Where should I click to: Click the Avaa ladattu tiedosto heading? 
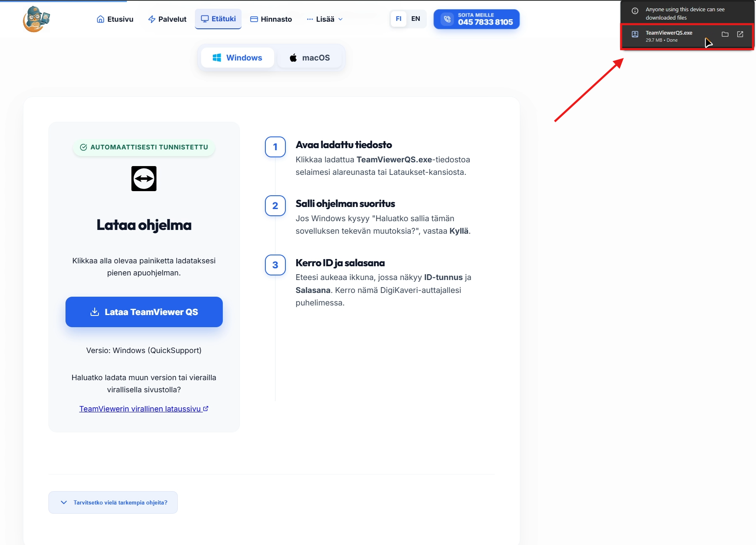(344, 145)
